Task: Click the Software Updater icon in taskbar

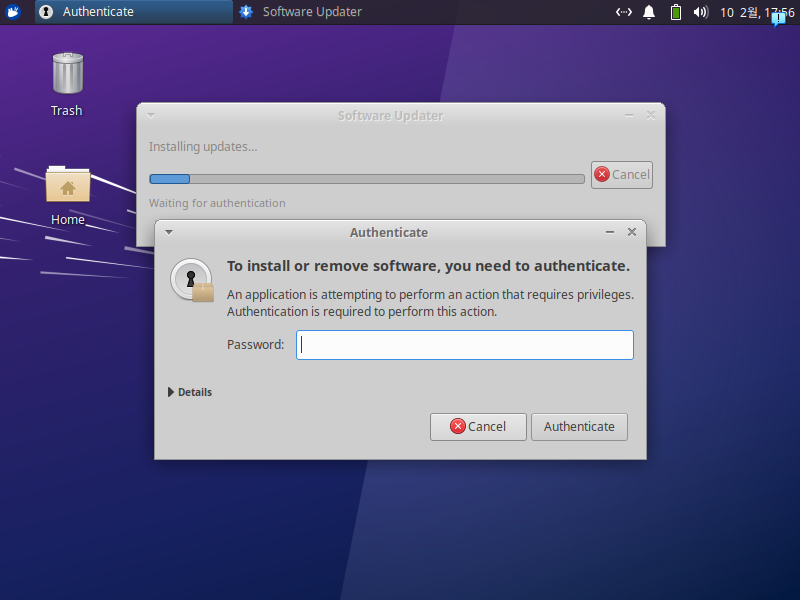Action: [246, 12]
